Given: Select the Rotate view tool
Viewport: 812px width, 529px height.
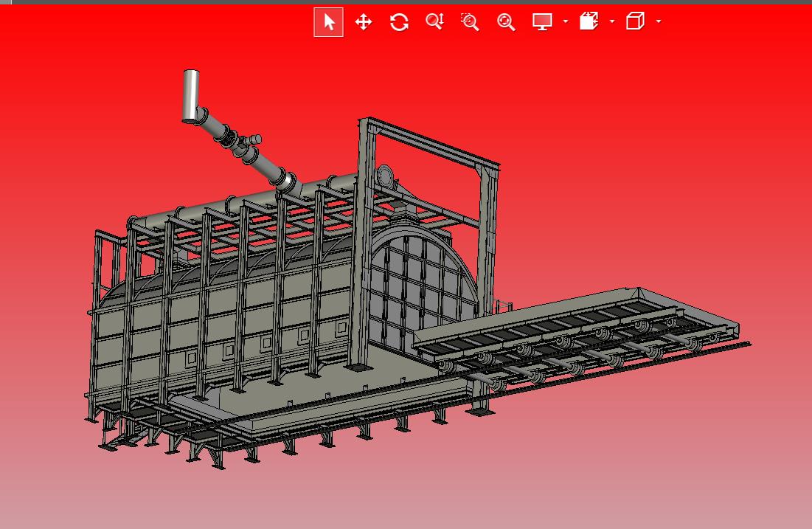Looking at the screenshot, I should click(399, 21).
